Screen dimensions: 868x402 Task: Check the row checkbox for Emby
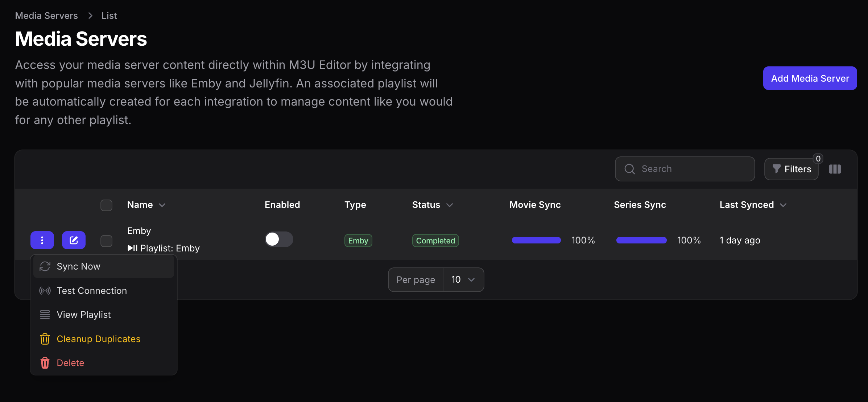pyautogui.click(x=106, y=240)
